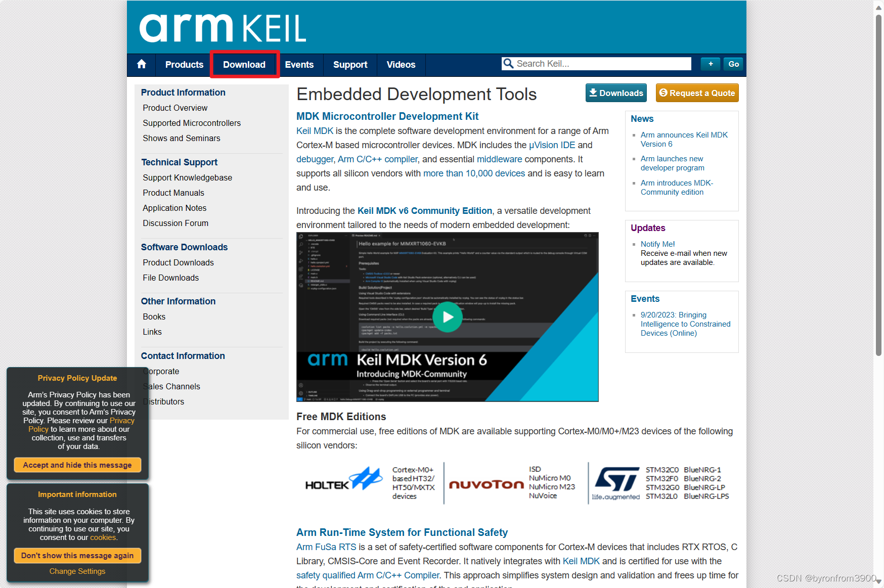The height and width of the screenshot is (588, 884).
Task: Click the magnifying glass search icon
Action: [x=508, y=64]
